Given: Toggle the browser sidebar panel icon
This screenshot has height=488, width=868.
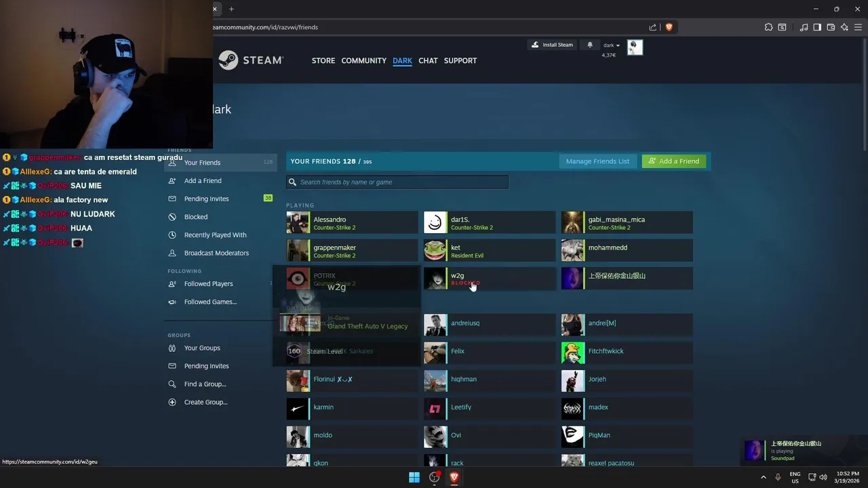Looking at the screenshot, I should (x=817, y=27).
